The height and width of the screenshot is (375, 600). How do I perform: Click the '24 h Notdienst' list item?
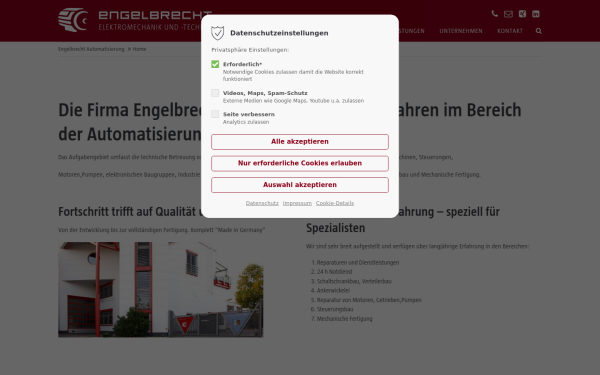coord(334,272)
